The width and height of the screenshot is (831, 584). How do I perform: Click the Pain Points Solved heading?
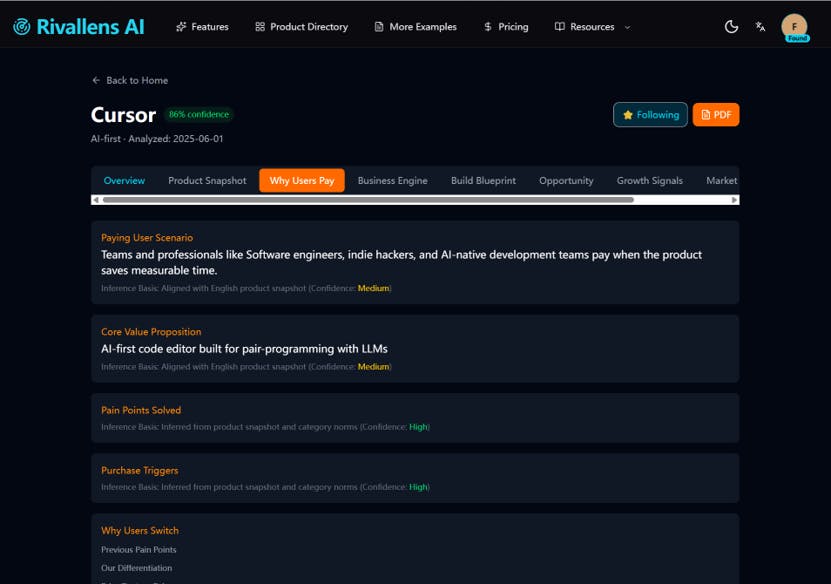pos(141,410)
